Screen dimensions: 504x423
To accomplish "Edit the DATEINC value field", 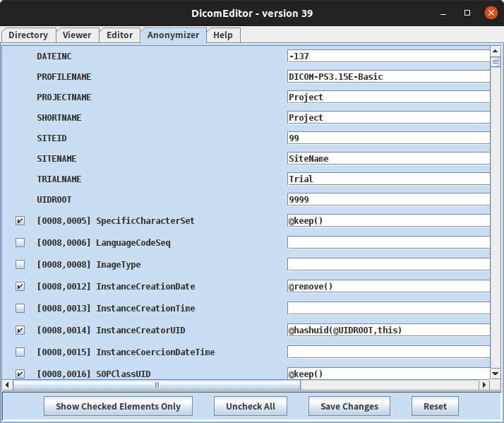I will [389, 56].
